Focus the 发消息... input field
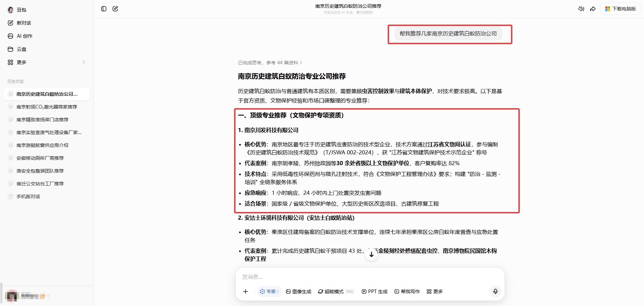Viewport: 644px width, 306px height. click(370, 277)
